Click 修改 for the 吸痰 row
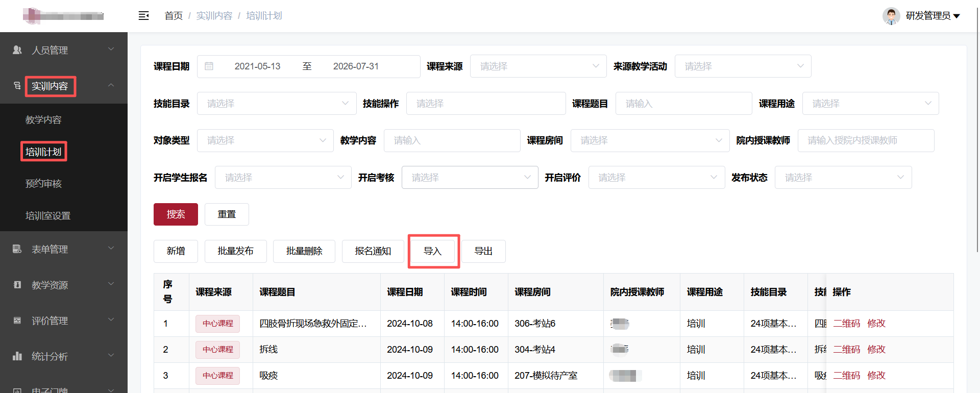 pos(876,376)
